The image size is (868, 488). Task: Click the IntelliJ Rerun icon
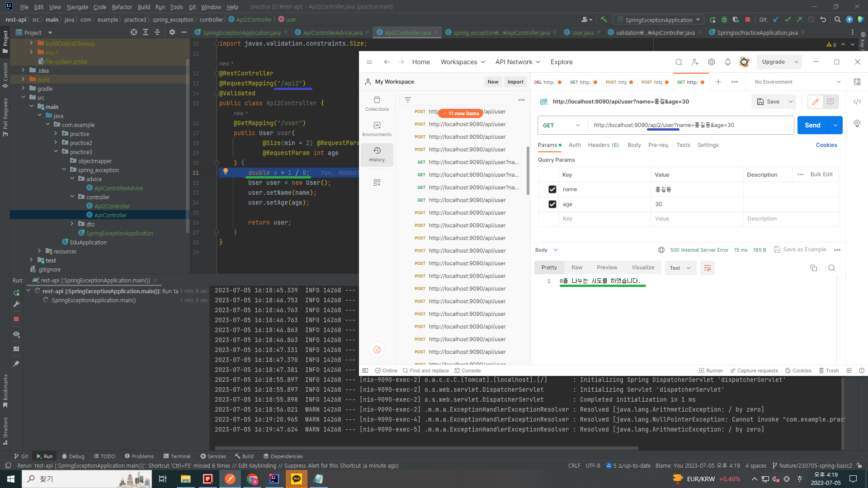[x=16, y=293]
